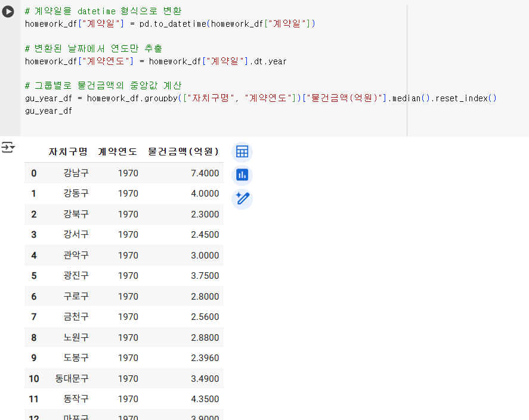The width and height of the screenshot is (529, 420).
Task: Click the 자치구명 column header
Action: pyautogui.click(x=68, y=152)
